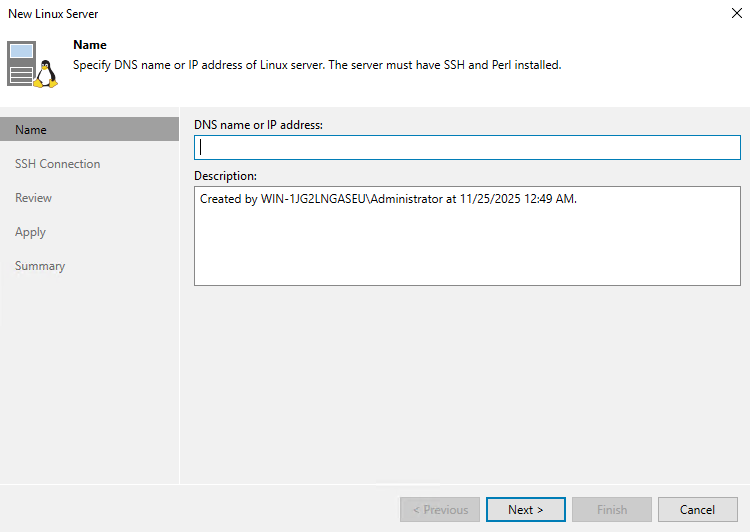This screenshot has height=532, width=750.
Task: Click the bold 'Name' header title
Action: (90, 45)
